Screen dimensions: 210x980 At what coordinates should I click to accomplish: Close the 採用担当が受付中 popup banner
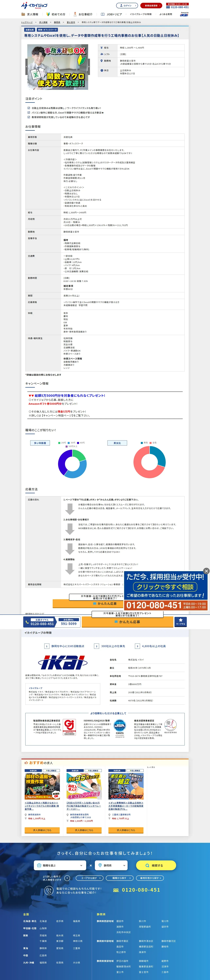[206, 571]
